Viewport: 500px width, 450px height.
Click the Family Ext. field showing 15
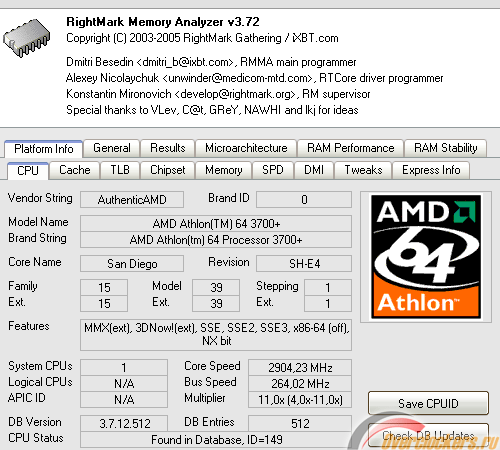point(104,303)
